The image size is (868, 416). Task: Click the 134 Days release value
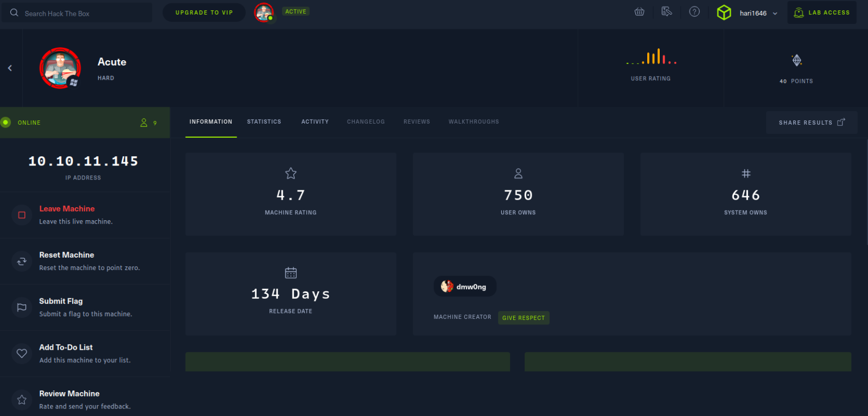291,294
